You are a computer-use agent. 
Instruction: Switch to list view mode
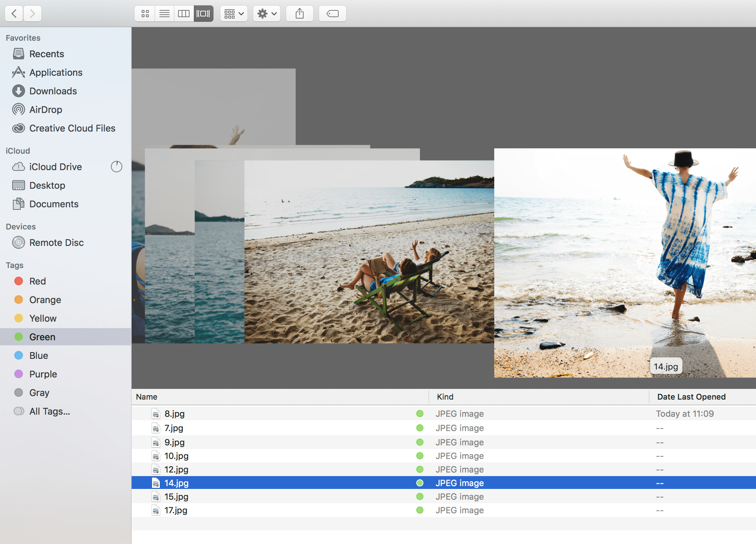[165, 14]
